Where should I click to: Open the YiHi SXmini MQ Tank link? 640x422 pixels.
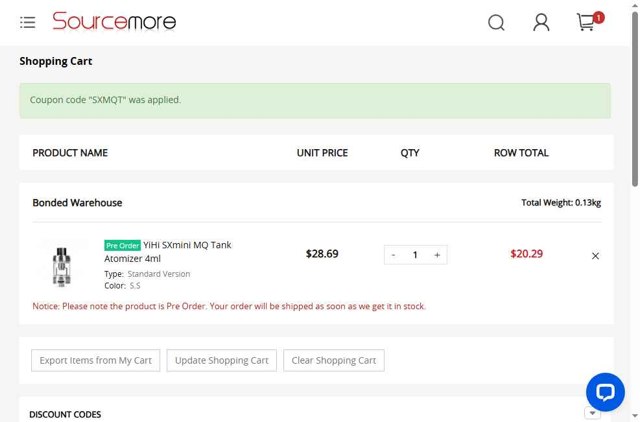click(x=168, y=251)
